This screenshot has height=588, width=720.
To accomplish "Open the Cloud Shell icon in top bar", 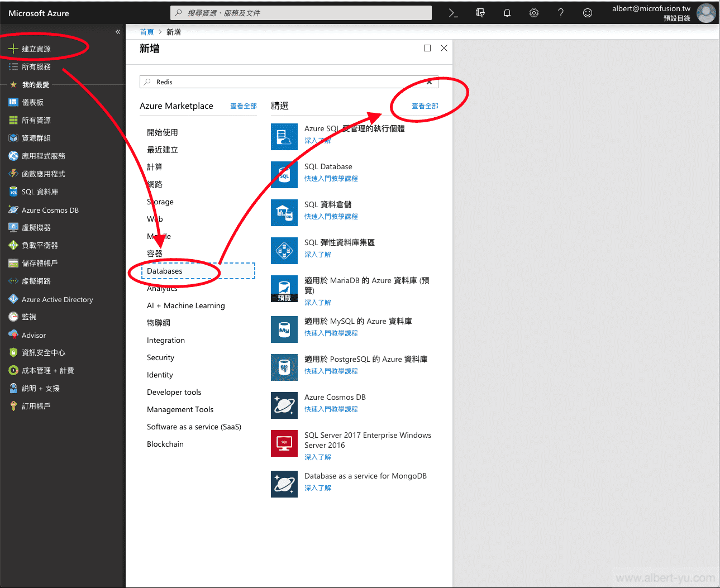I will [x=454, y=13].
